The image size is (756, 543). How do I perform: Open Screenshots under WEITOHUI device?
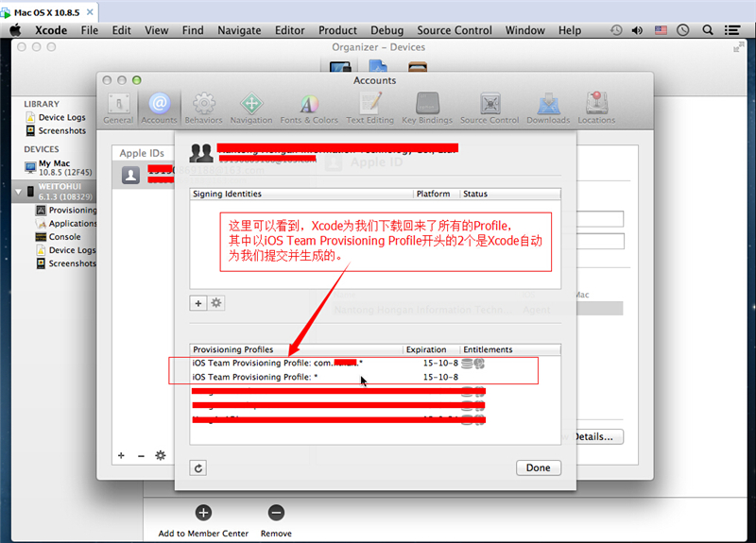tap(66, 263)
